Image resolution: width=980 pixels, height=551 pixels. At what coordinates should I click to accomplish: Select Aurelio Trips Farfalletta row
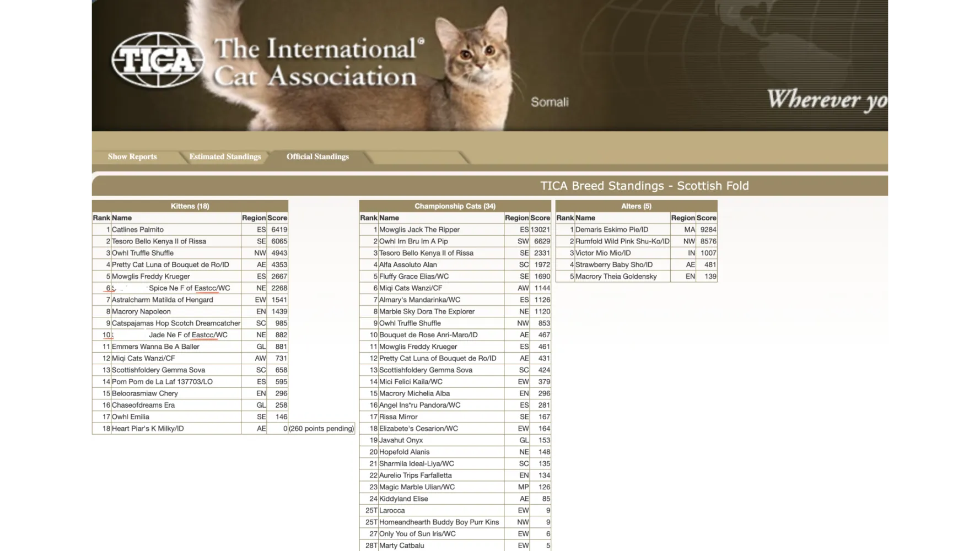(x=455, y=476)
